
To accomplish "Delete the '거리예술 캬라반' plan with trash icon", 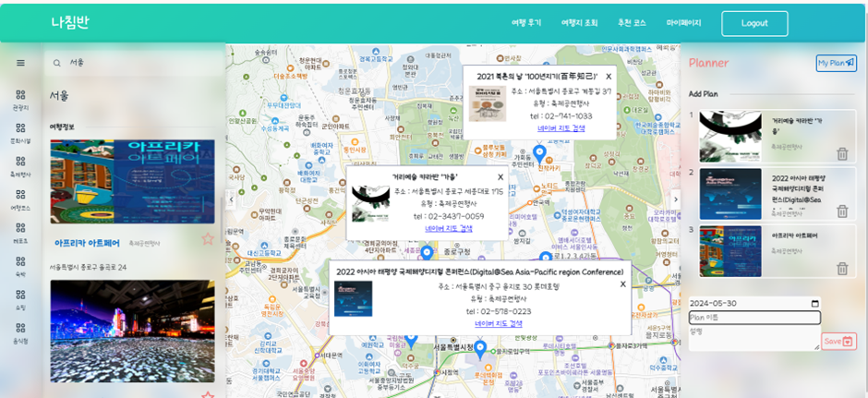I will tap(842, 154).
